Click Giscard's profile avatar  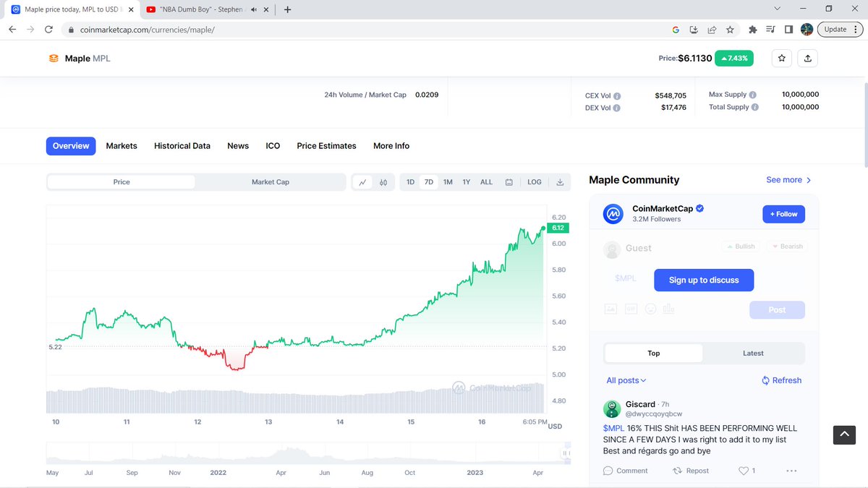[x=612, y=408]
